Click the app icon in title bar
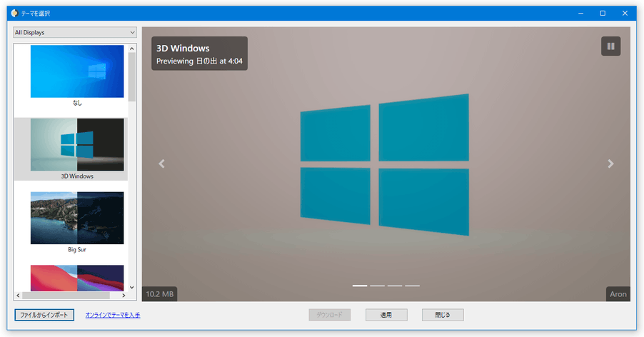644x337 pixels. (14, 13)
